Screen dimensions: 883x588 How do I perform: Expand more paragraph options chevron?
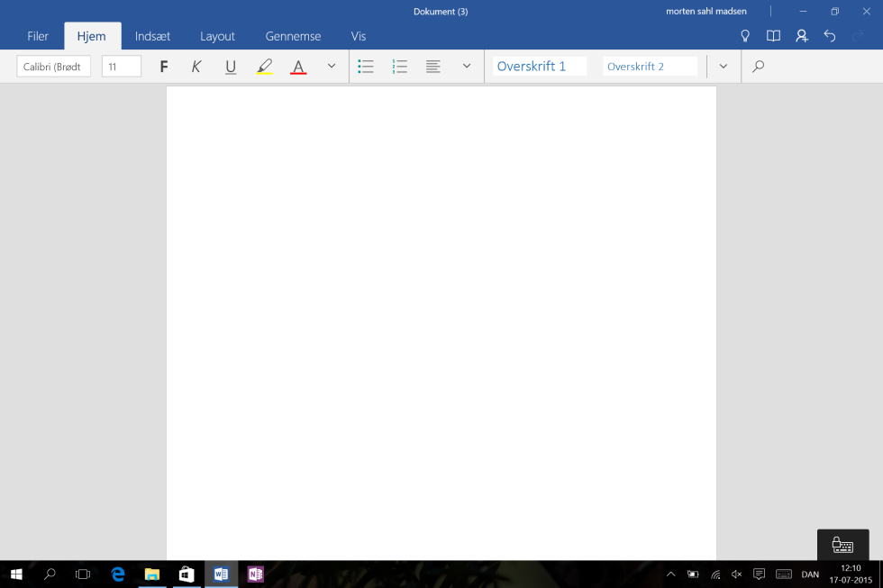click(x=467, y=67)
